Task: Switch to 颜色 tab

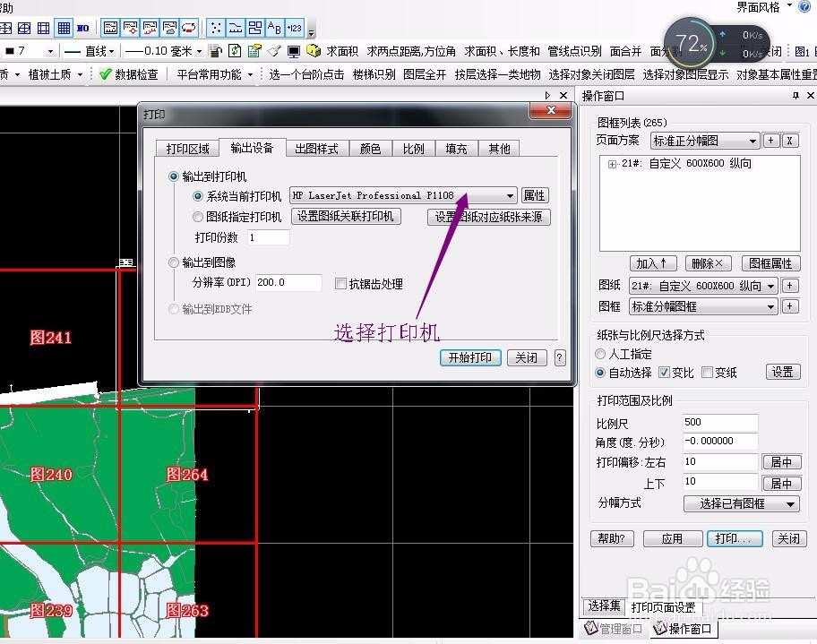Action: [x=370, y=149]
